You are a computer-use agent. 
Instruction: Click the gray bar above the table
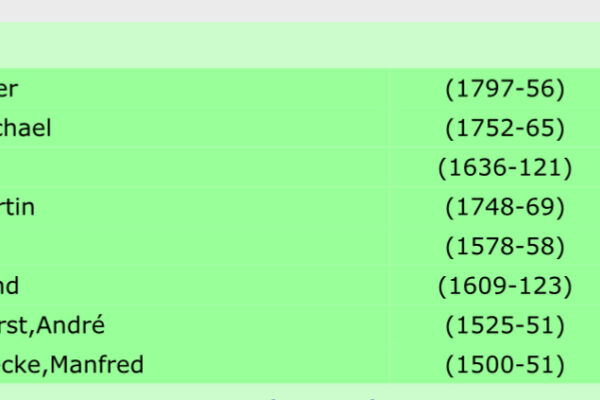coord(300,11)
